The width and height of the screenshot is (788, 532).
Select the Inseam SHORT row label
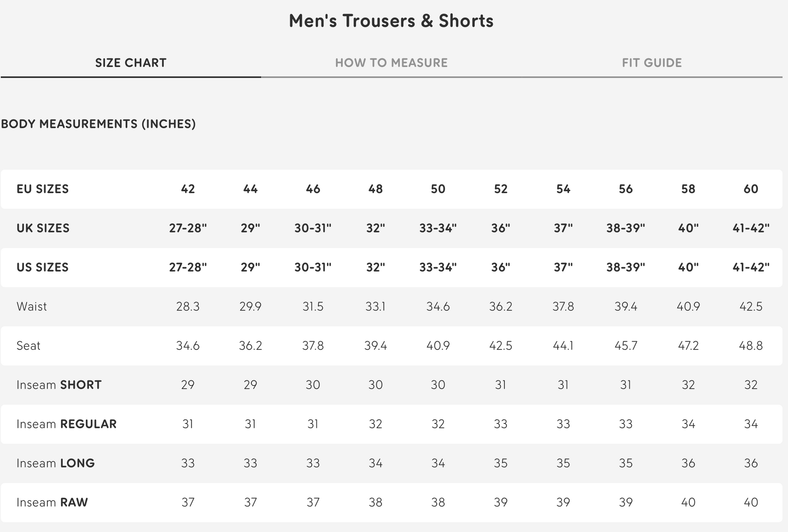click(59, 385)
